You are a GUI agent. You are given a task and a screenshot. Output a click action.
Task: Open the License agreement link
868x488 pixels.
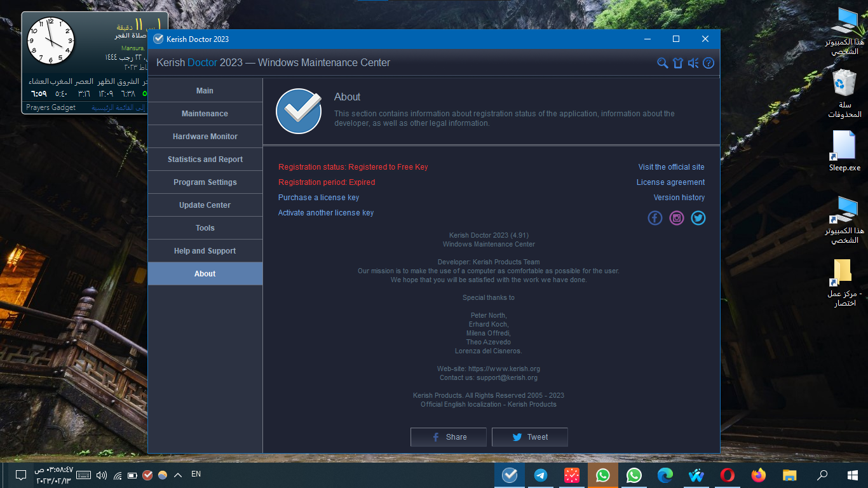[670, 182]
